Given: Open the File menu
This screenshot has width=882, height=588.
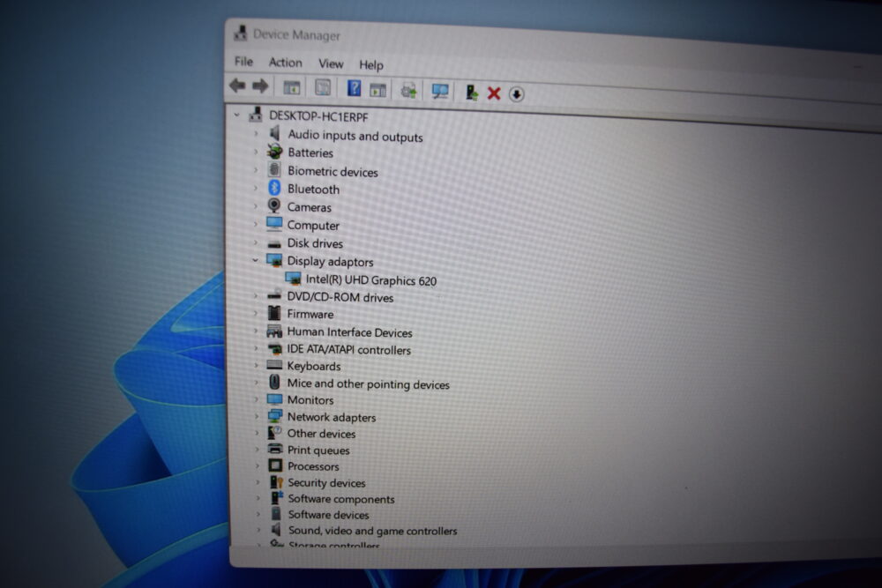Looking at the screenshot, I should (x=243, y=62).
